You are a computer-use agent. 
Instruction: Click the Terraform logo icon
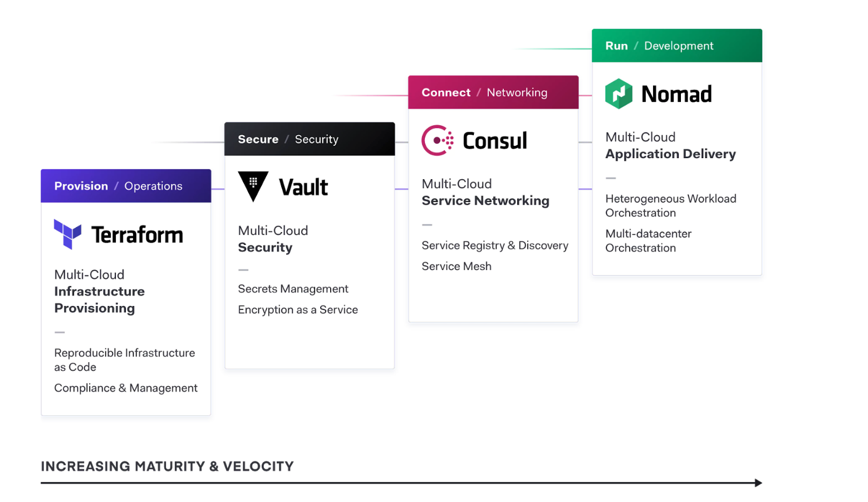pyautogui.click(x=67, y=234)
